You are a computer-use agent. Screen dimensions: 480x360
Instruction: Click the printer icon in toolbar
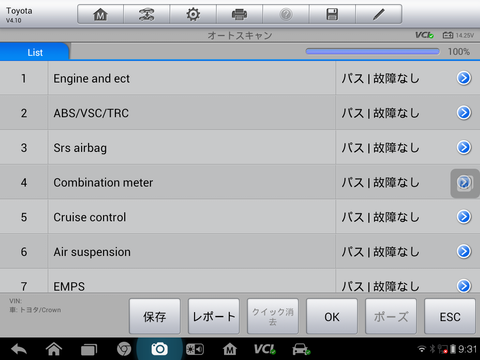pos(239,14)
